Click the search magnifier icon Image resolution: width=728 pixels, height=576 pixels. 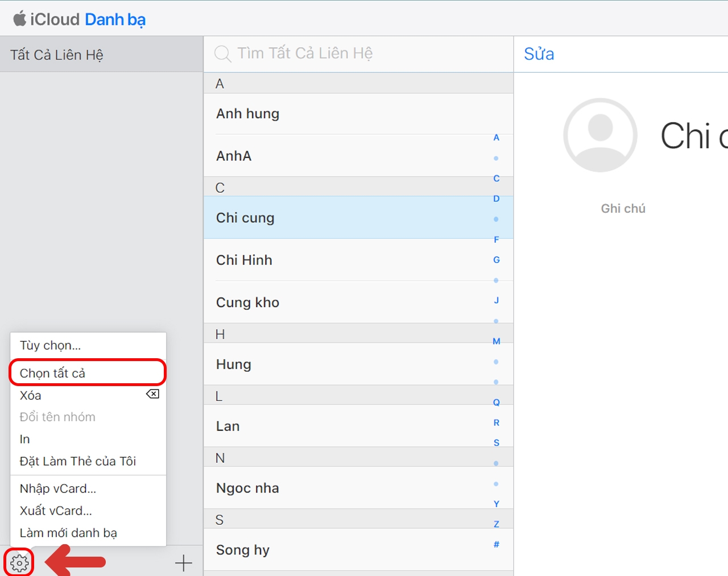[x=222, y=54]
